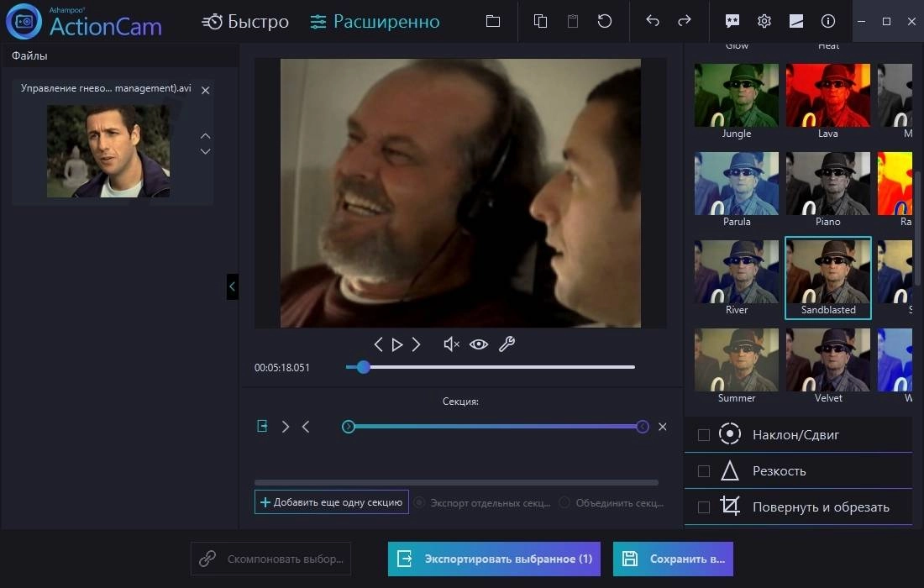Set section end with left chevron
Viewport: 924px width, 588px height.
coord(305,427)
